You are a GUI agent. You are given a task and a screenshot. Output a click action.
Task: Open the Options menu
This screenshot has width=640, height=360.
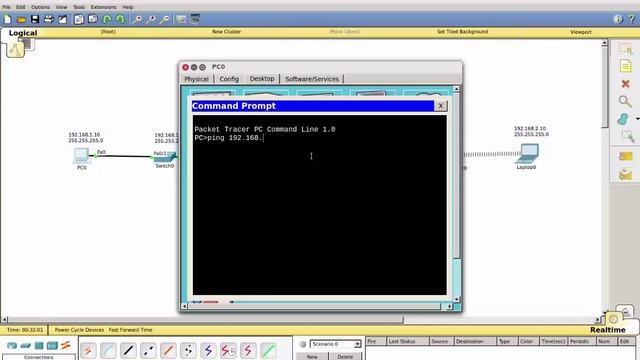pos(40,7)
